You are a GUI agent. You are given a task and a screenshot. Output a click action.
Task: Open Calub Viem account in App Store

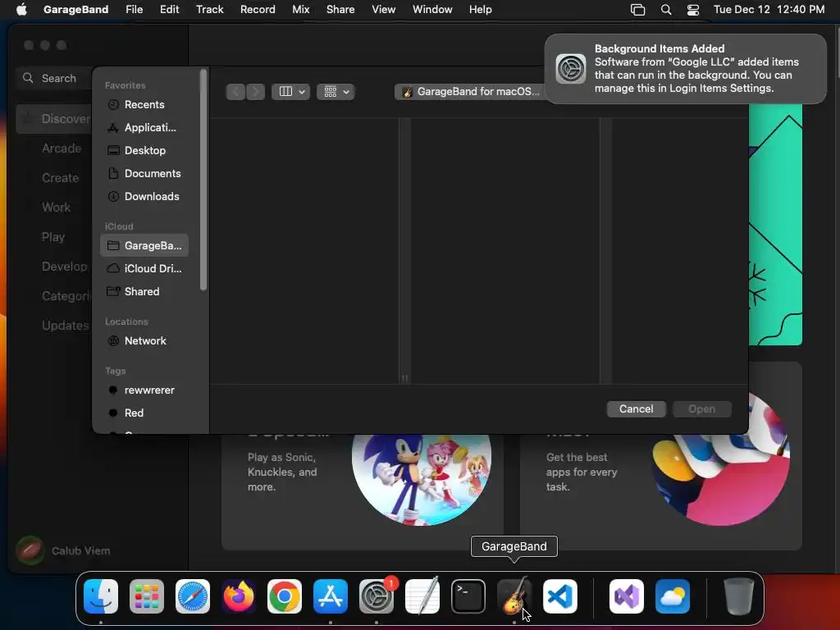63,550
